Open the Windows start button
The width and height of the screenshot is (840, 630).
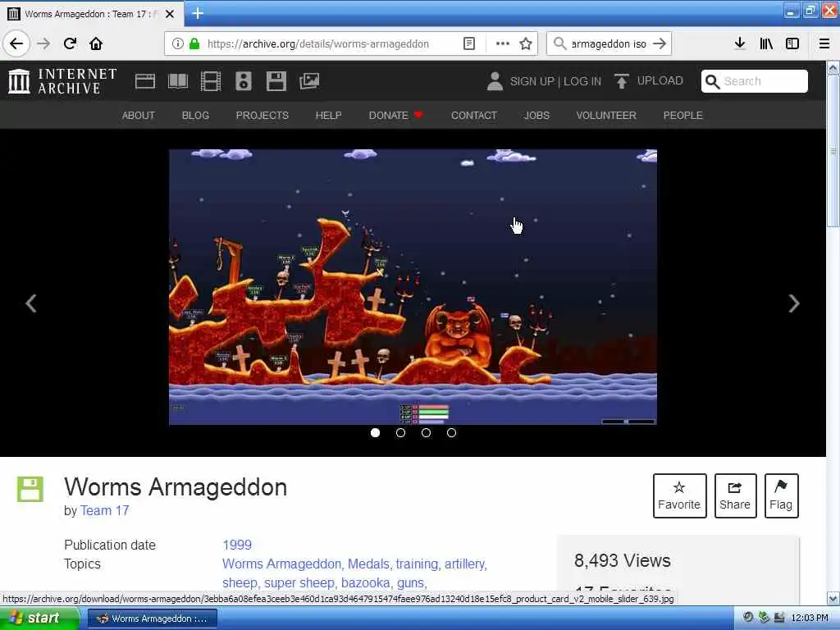(x=39, y=619)
